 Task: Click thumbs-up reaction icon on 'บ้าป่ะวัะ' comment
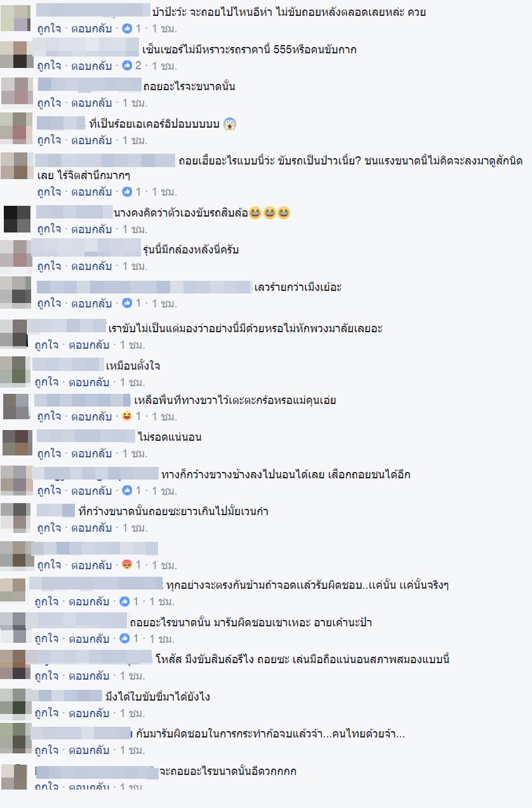(x=127, y=29)
